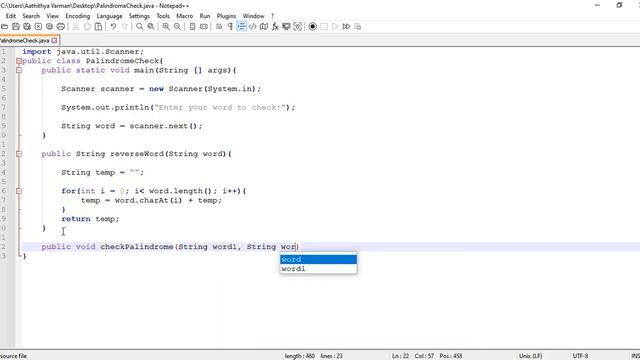640x360 pixels.
Task: Click the Paste toolbar icon
Action: pos(98,27)
